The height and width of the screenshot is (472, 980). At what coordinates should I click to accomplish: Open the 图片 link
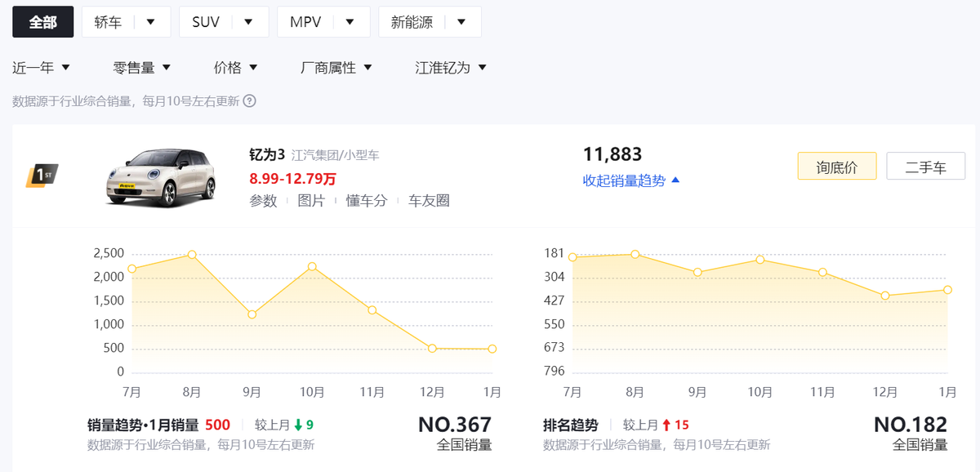coord(311,201)
